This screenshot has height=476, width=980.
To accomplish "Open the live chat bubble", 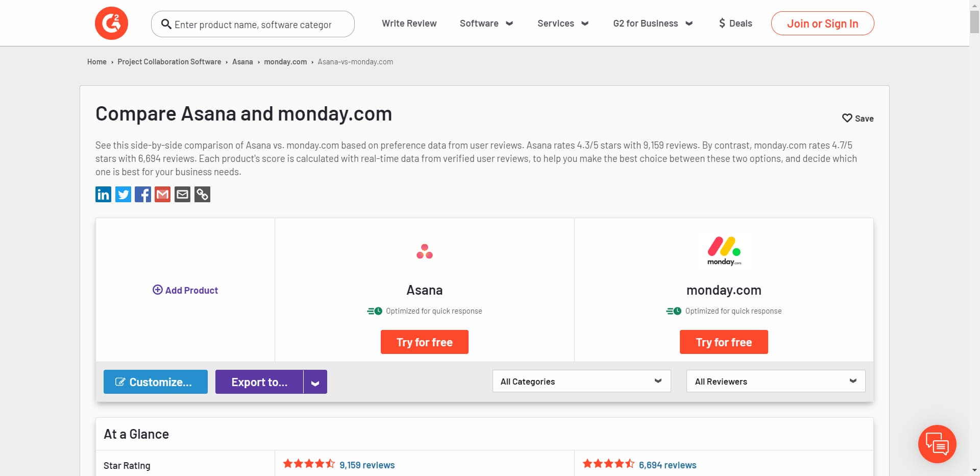I will tap(937, 444).
